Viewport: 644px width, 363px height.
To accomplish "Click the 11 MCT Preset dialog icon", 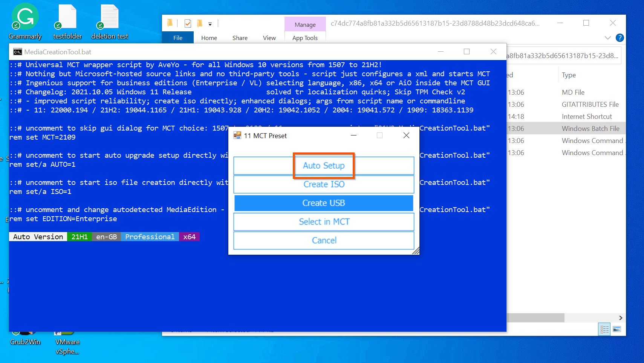I will point(237,135).
